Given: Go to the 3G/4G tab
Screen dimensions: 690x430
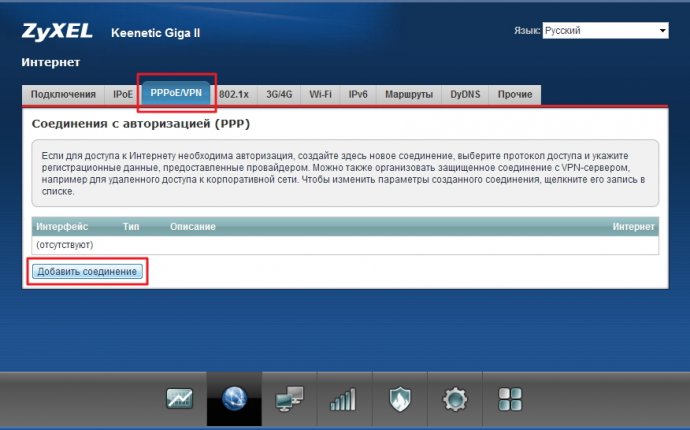Looking at the screenshot, I should pyautogui.click(x=279, y=94).
